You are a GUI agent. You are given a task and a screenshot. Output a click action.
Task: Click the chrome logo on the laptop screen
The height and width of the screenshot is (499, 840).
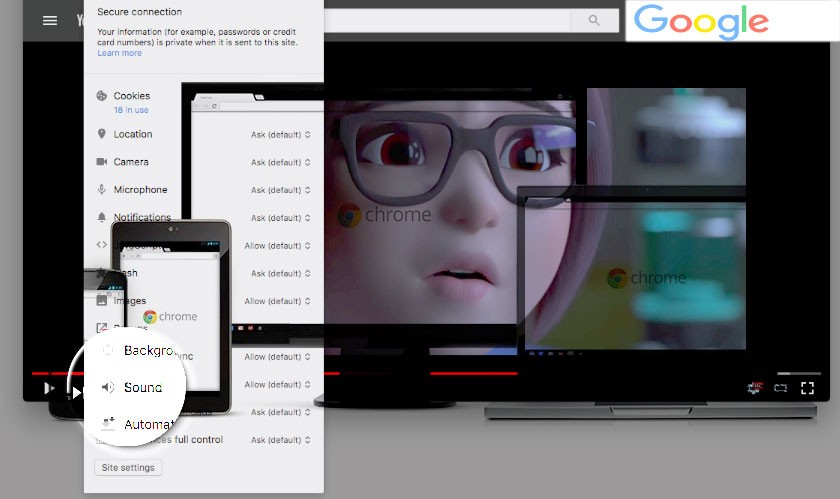click(x=647, y=278)
